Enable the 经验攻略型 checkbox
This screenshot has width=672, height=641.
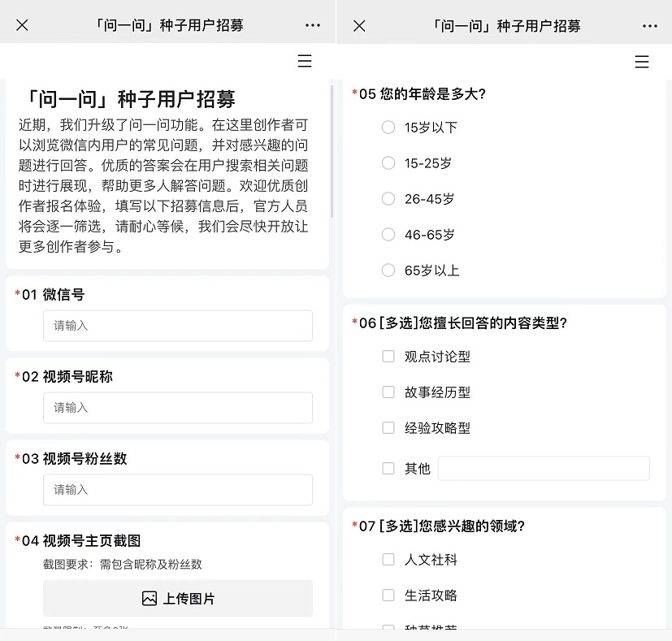[388, 428]
